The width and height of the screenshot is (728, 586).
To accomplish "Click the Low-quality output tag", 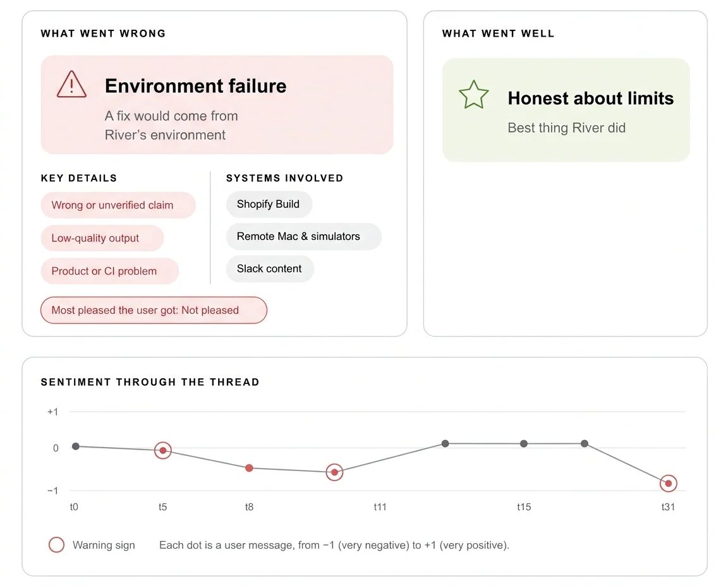I will 102,238.
